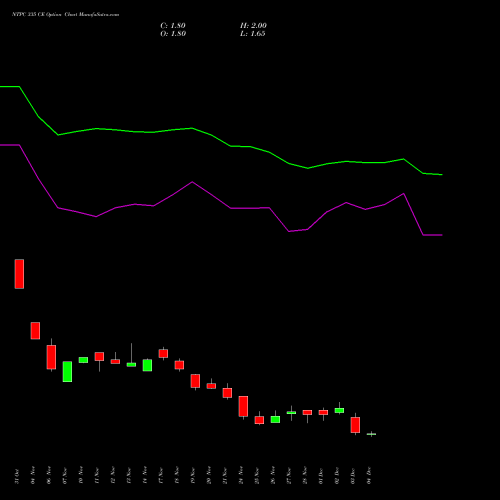The height and width of the screenshot is (500, 500).
Task: Click the 27 Nov date axis label
Action: click(x=289, y=476)
